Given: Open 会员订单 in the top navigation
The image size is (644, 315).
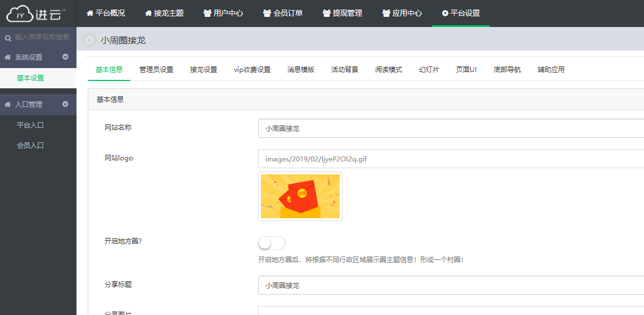Looking at the screenshot, I should (x=283, y=13).
